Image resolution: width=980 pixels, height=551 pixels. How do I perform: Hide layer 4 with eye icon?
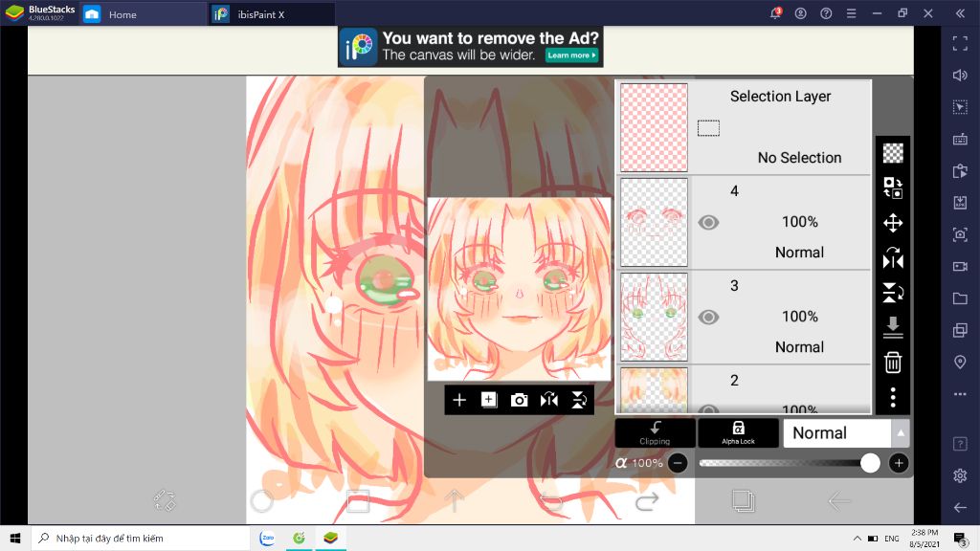pyautogui.click(x=708, y=222)
